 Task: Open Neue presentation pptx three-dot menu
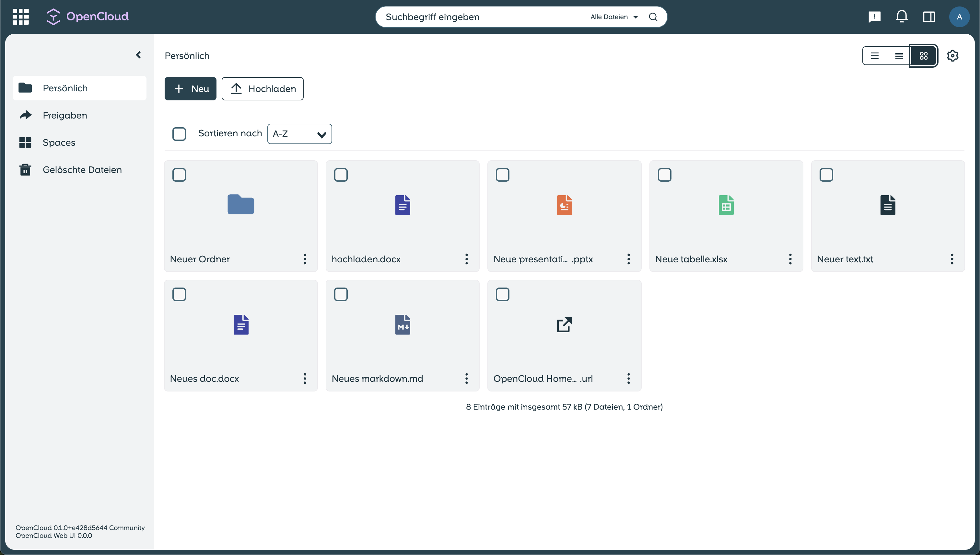628,259
